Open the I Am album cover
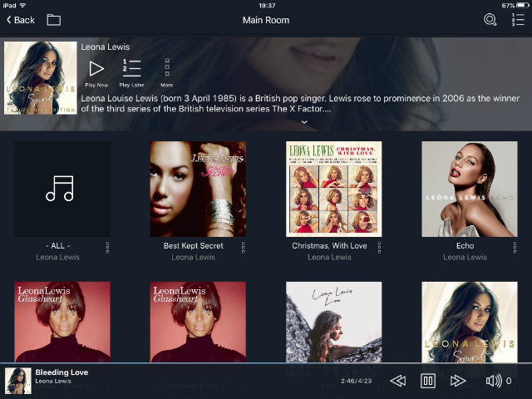The image size is (532, 399). coord(334,322)
